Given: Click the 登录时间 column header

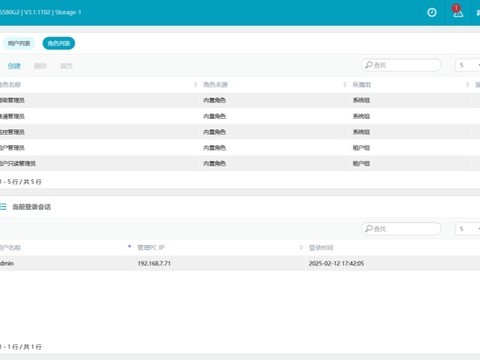Looking at the screenshot, I should pos(321,248).
